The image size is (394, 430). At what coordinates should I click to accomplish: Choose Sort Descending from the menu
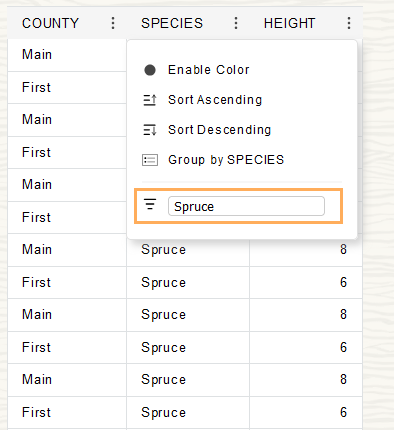click(219, 130)
